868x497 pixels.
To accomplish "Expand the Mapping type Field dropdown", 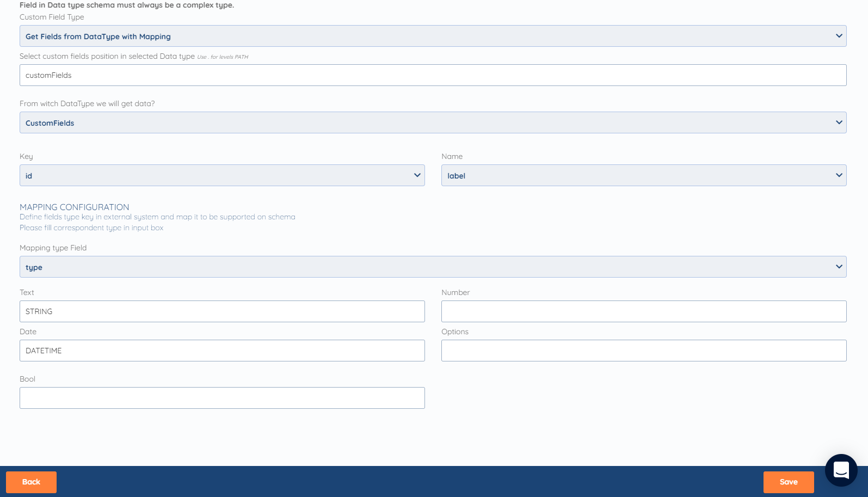I will pos(433,267).
